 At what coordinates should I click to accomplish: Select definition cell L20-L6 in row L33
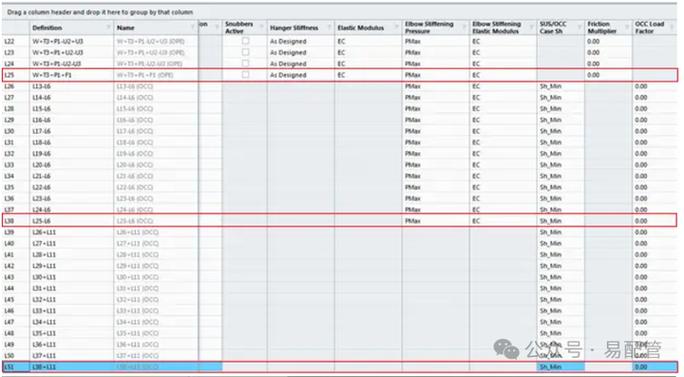[x=72, y=165]
